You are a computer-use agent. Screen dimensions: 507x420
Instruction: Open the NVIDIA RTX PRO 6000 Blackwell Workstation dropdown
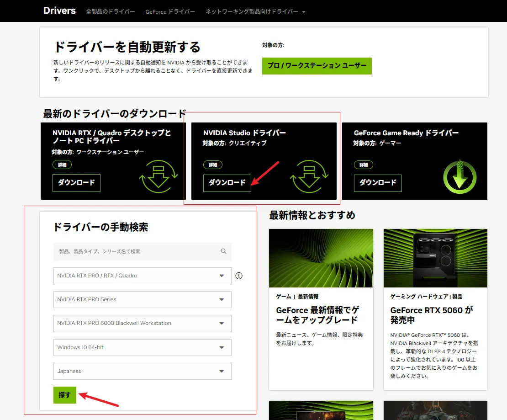click(142, 324)
